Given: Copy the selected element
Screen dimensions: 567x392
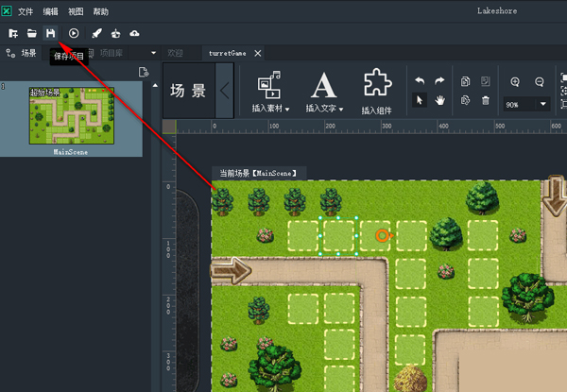Looking at the screenshot, I should coord(465,81).
